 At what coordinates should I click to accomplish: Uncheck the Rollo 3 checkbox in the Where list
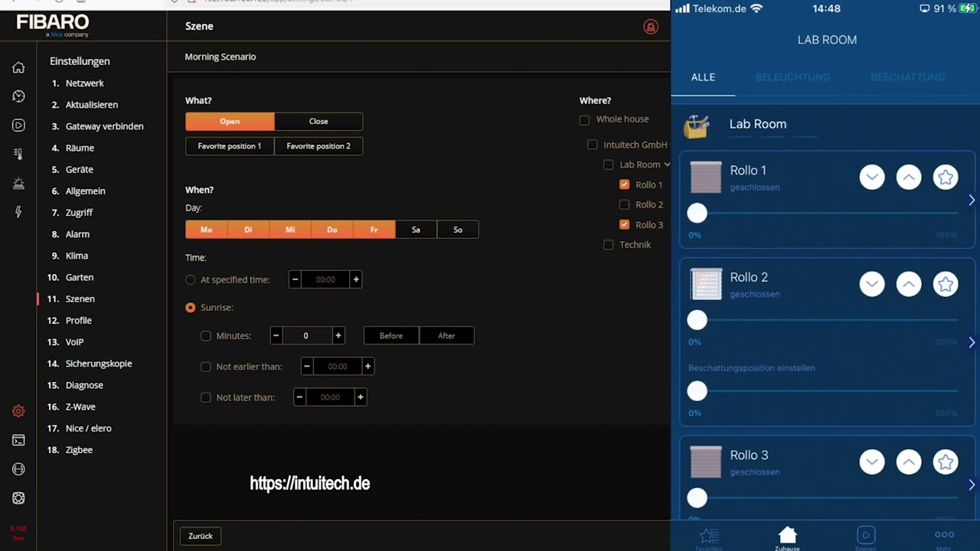pyautogui.click(x=624, y=224)
